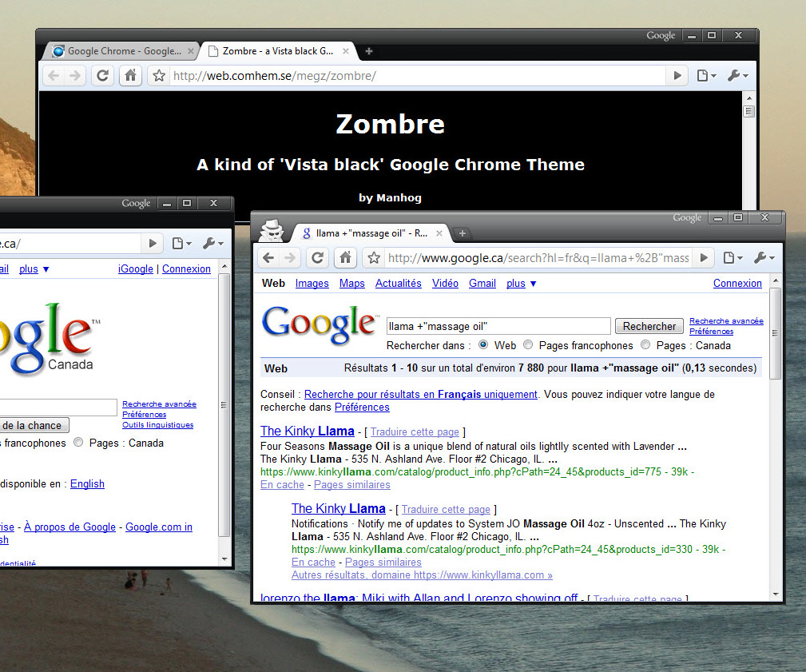806x672 pixels.
Task: Click the incognito spy icon on the tab strip
Action: (272, 230)
